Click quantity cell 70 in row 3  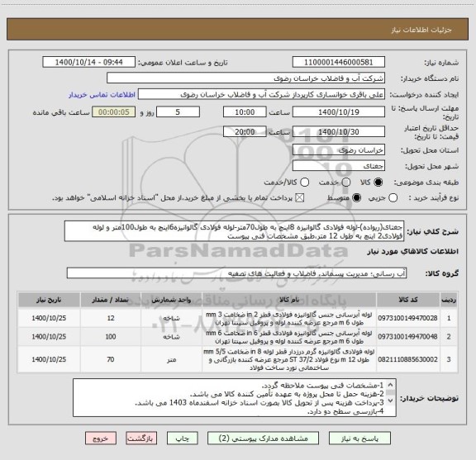[111, 359]
